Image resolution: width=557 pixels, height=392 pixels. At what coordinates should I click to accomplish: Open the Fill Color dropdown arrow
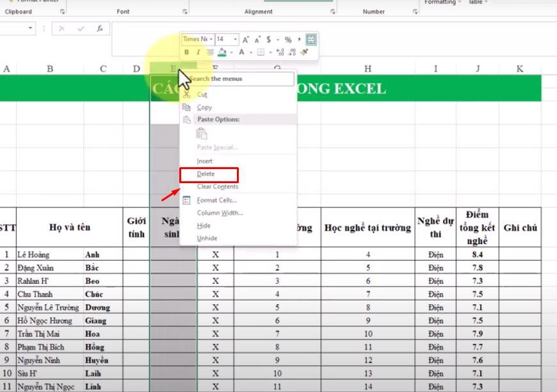(x=231, y=52)
